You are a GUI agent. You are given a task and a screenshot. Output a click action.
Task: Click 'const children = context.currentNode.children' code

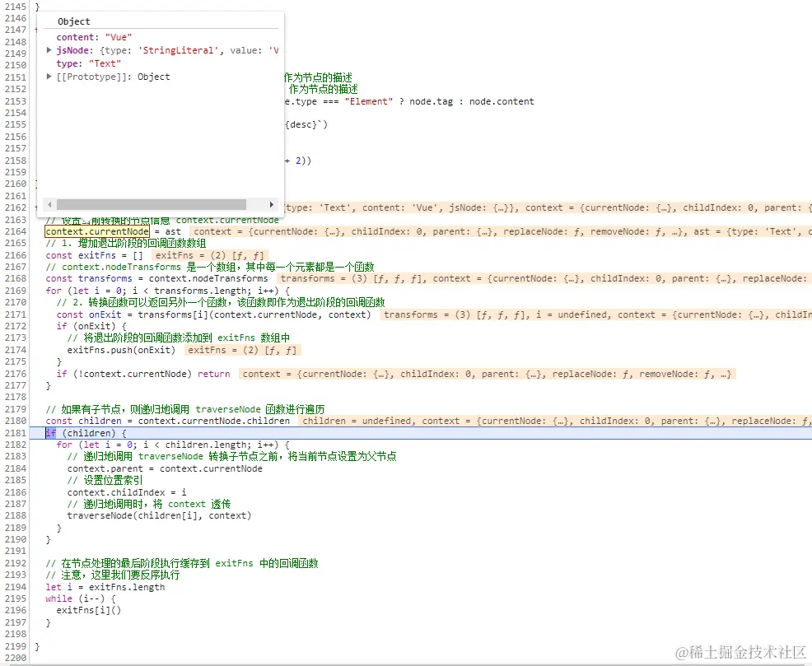tap(168, 421)
